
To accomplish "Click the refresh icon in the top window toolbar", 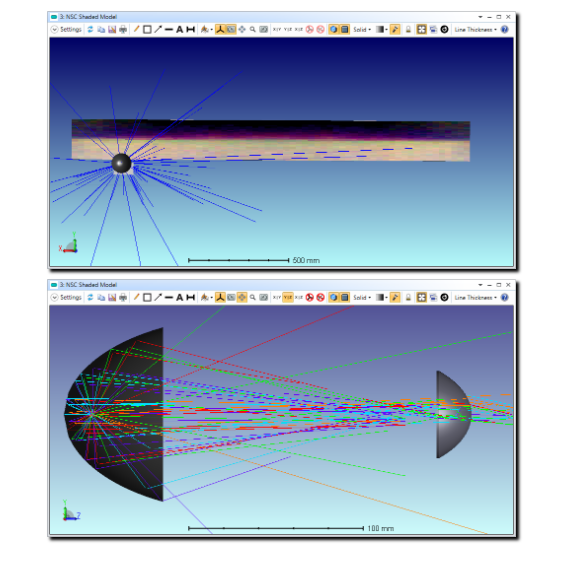I will coord(90,29).
